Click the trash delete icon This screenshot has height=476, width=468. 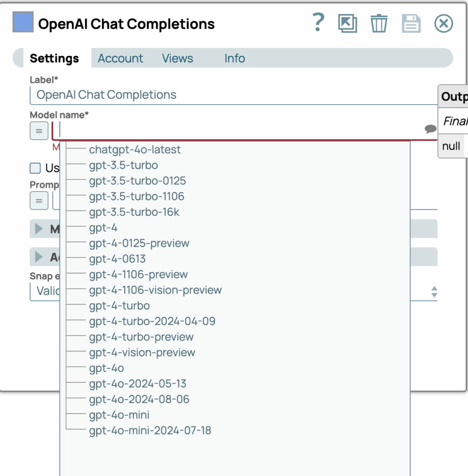379,23
